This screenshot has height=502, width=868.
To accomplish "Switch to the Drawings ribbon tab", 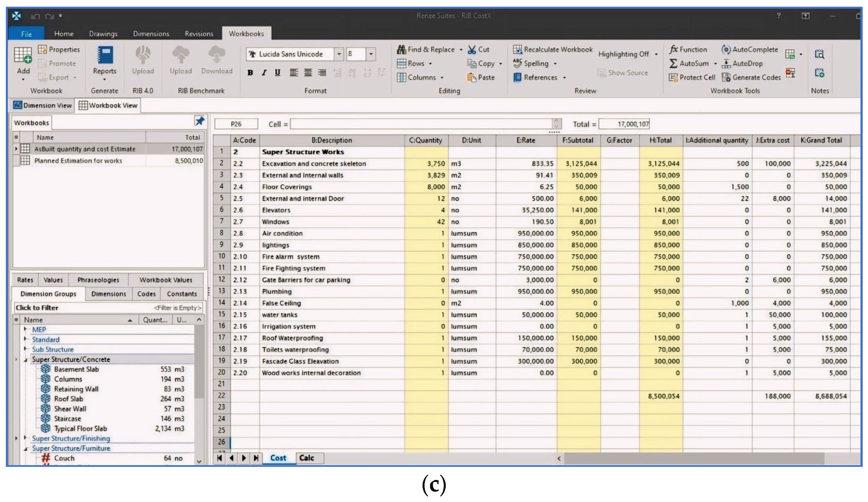I will pos(103,34).
